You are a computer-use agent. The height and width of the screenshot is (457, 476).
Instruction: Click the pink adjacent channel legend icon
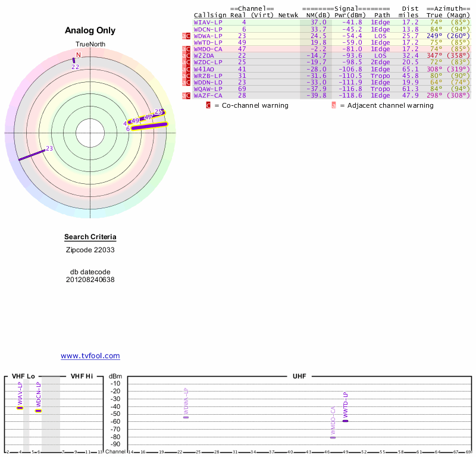pyautogui.click(x=334, y=105)
